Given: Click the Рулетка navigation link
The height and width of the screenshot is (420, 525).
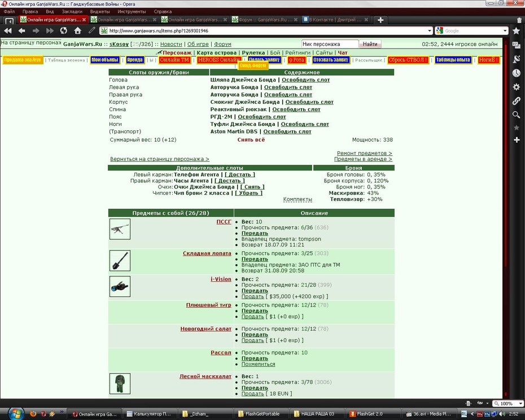Looking at the screenshot, I should (x=253, y=53).
